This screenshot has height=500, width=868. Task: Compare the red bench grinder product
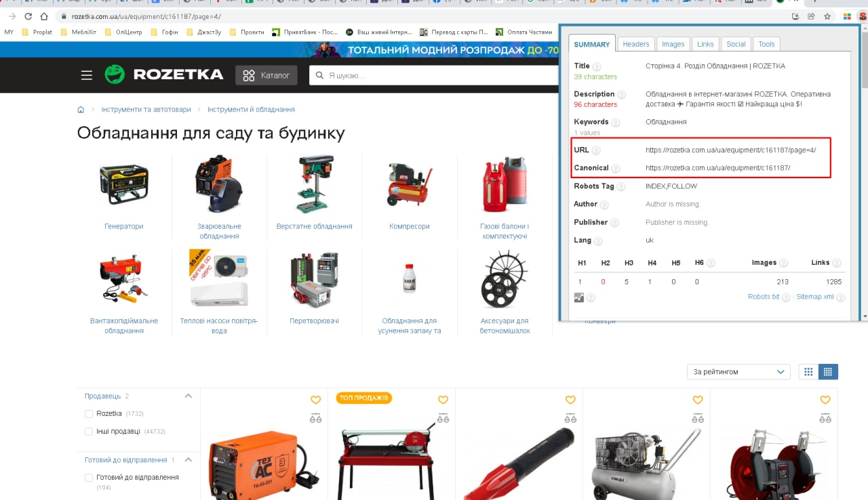coord(825,419)
